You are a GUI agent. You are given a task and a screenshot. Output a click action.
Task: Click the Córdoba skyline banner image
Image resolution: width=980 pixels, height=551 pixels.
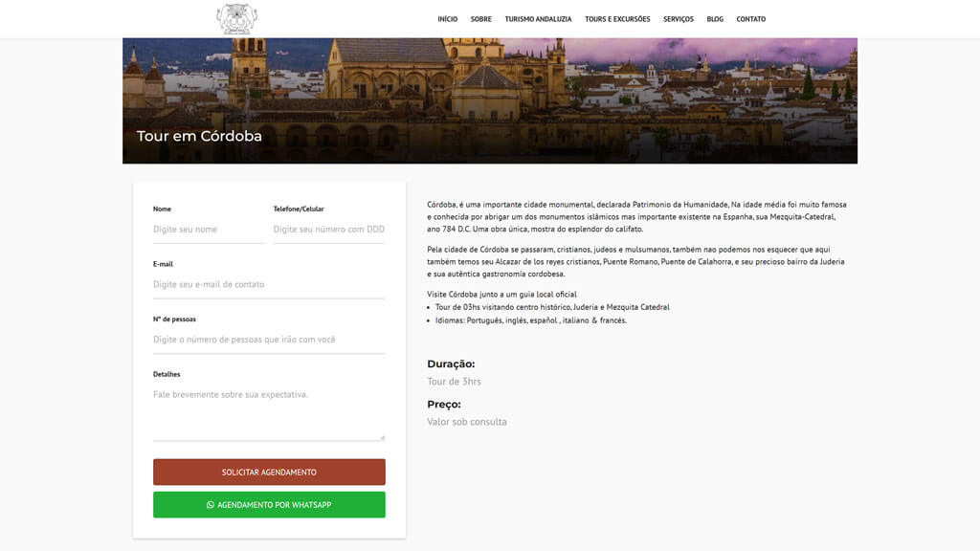490,100
